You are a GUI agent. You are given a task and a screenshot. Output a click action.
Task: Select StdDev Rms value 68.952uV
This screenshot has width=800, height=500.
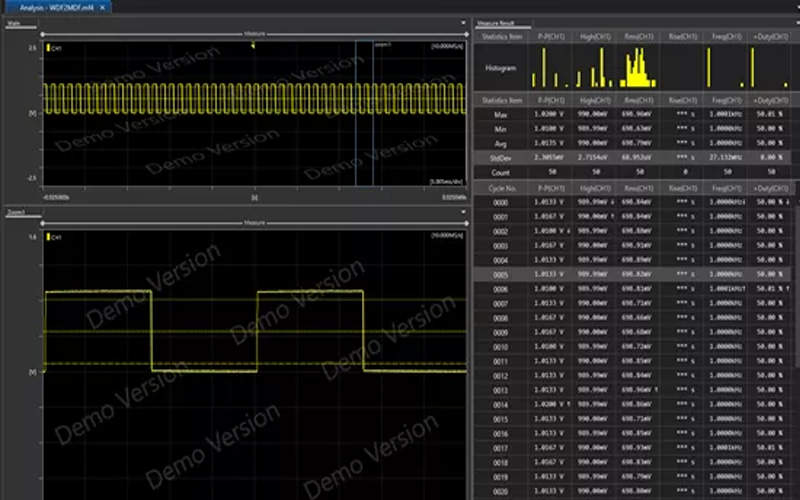point(636,158)
